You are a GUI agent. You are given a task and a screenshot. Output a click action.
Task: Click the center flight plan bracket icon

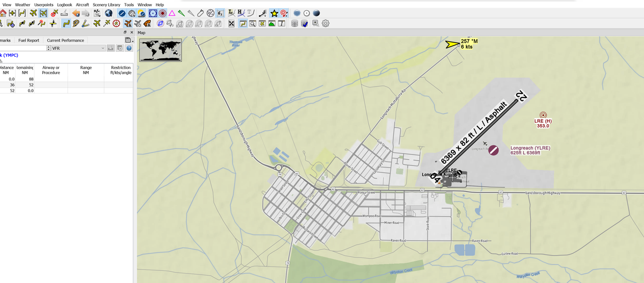[22, 13]
